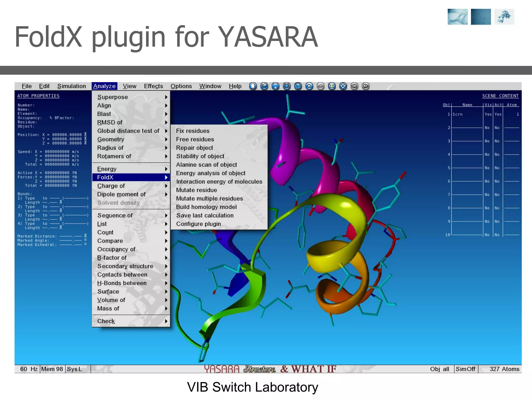Click the blue Undo arrow icon

tap(309, 86)
